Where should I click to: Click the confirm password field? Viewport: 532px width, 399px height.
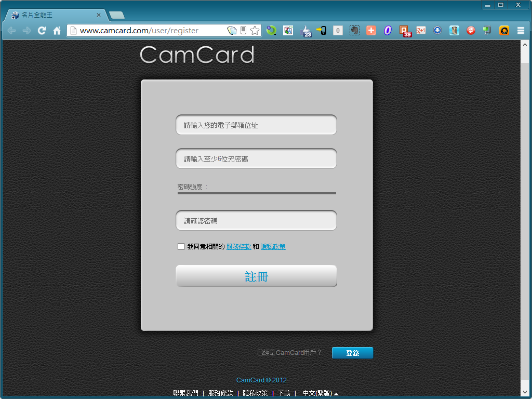[x=256, y=220]
